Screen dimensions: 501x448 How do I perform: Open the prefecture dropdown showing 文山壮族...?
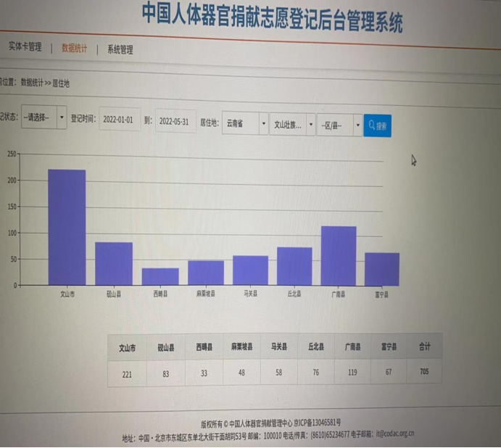tap(292, 125)
